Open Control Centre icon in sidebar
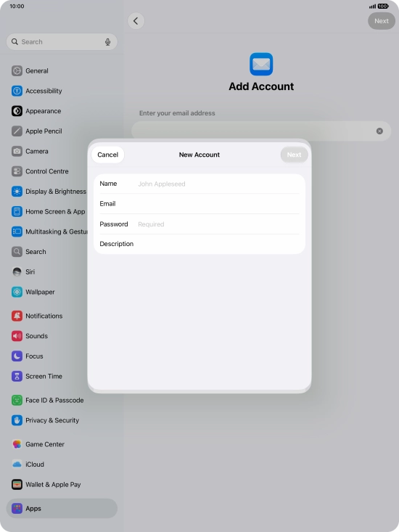Screen dimensions: 399x532 coord(17,171)
